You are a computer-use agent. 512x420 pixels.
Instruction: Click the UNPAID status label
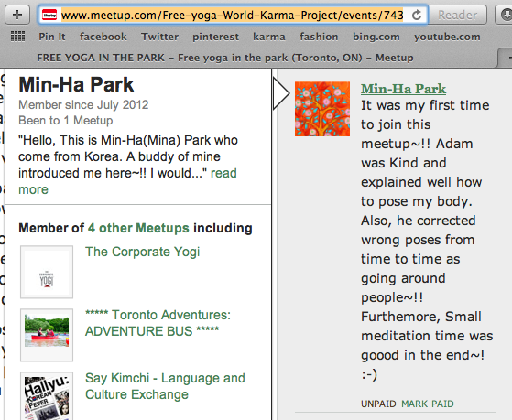pos(378,404)
